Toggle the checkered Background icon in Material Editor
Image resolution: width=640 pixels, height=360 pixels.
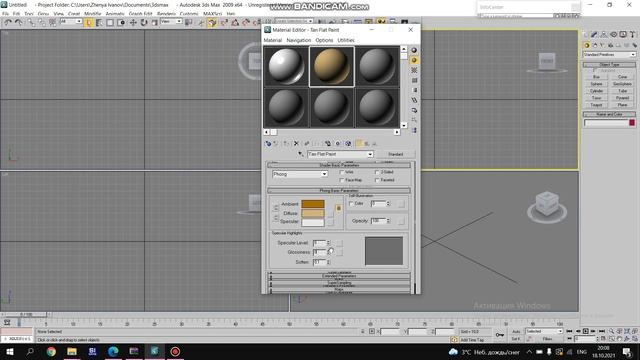(x=414, y=70)
